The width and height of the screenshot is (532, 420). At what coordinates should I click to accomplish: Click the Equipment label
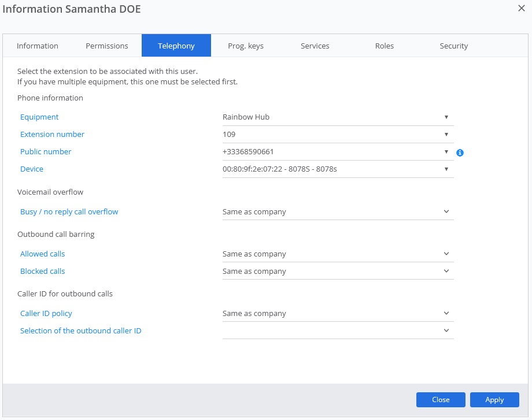39,117
